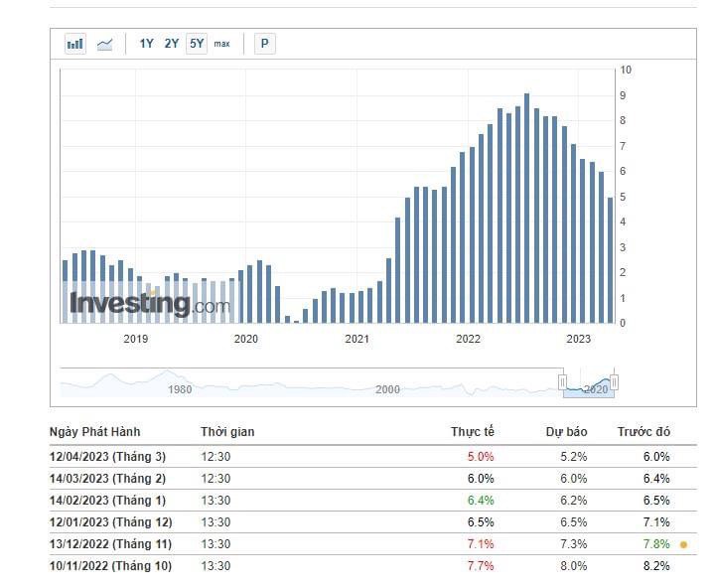
Task: Click actual value 5.0% in red
Action: pos(481,457)
